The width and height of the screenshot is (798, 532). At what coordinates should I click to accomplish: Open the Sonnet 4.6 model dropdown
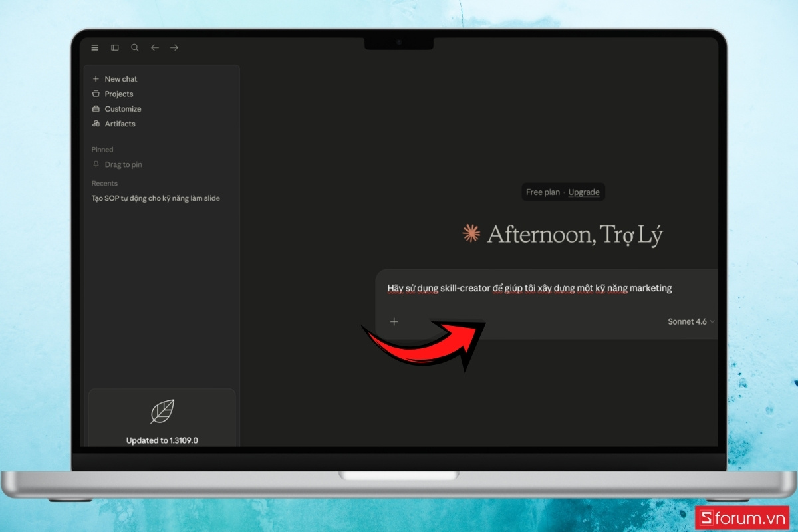(692, 322)
